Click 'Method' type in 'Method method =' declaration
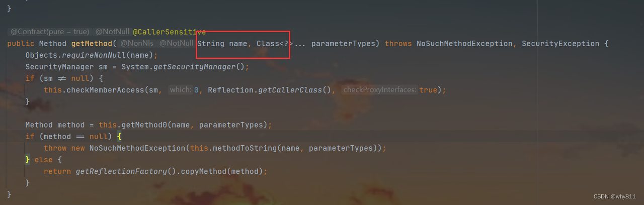The width and height of the screenshot is (644, 205). pyautogui.click(x=39, y=125)
